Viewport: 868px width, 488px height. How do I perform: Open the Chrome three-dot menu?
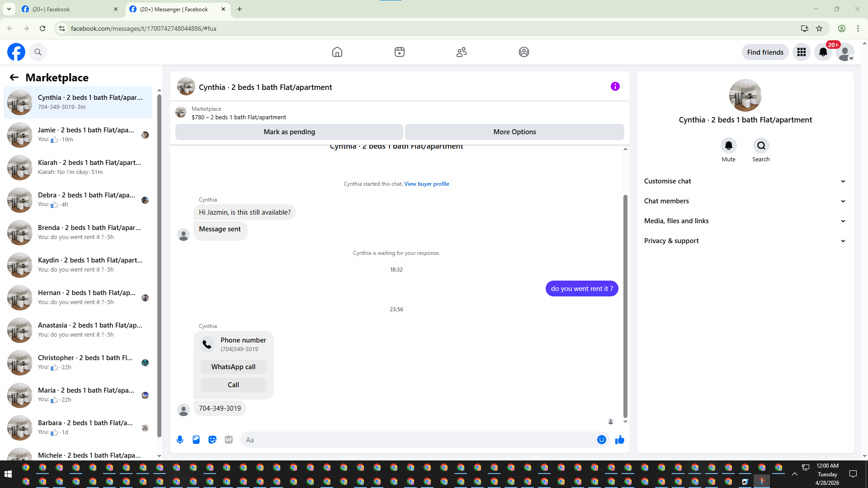858,28
